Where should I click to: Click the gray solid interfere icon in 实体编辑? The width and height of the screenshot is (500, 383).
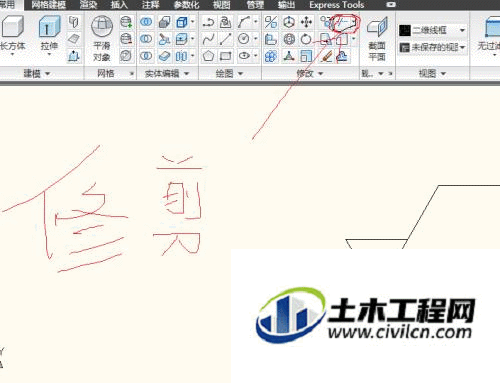[x=164, y=22]
